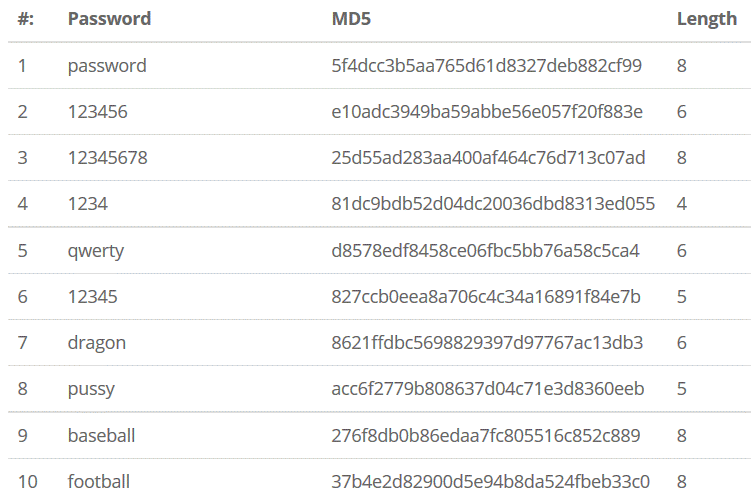
Task: Click the 'dragon' password cell
Action: (x=96, y=343)
